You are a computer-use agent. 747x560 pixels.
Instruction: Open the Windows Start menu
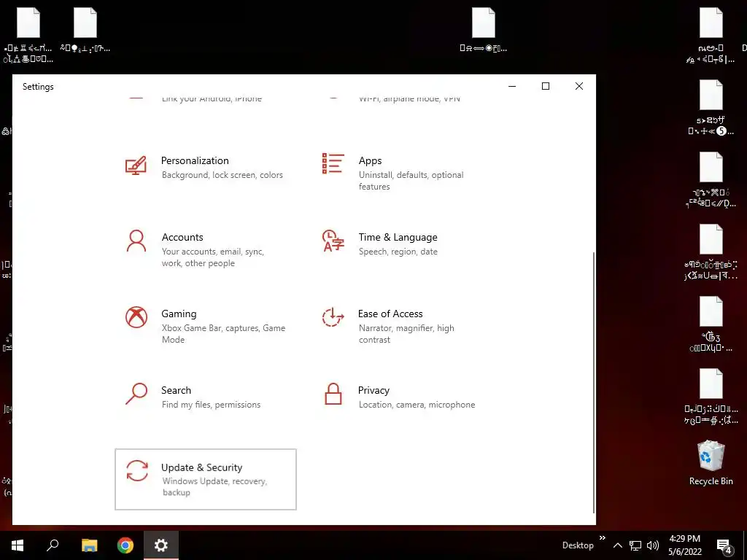18,545
